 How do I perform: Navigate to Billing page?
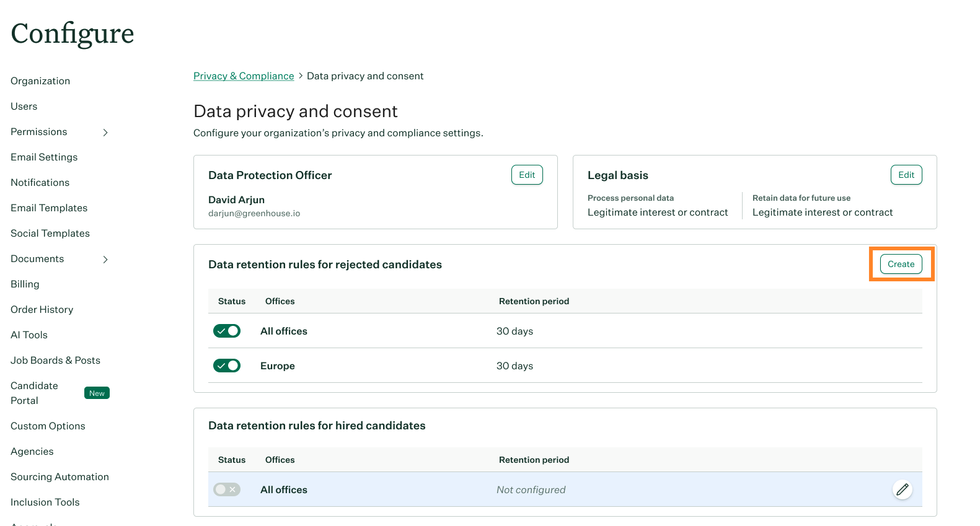click(x=25, y=284)
